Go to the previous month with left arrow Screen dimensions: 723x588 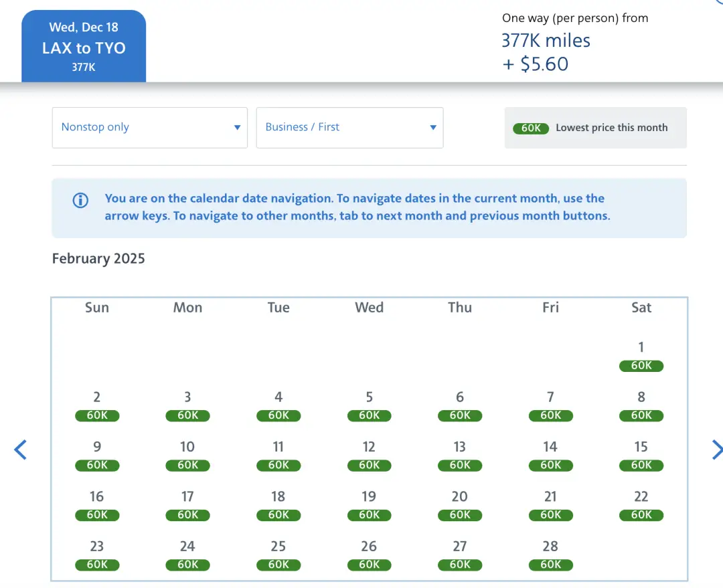21,450
